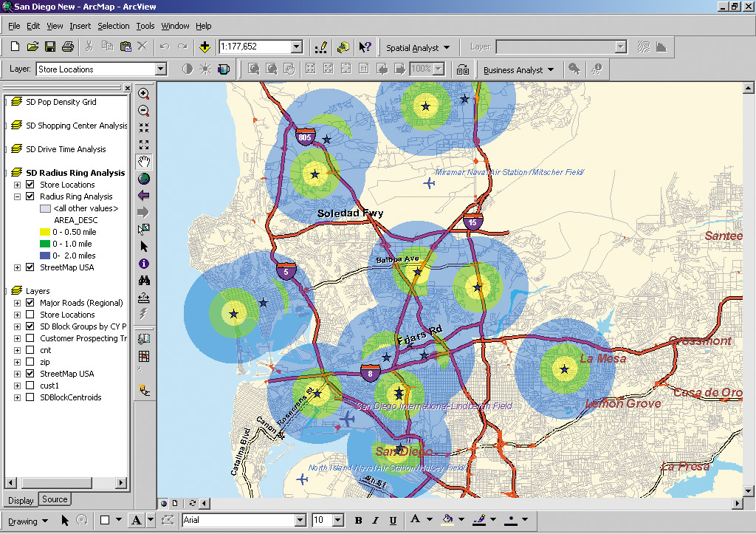Enable the SDBlockCentroids layer checkbox

click(30, 397)
